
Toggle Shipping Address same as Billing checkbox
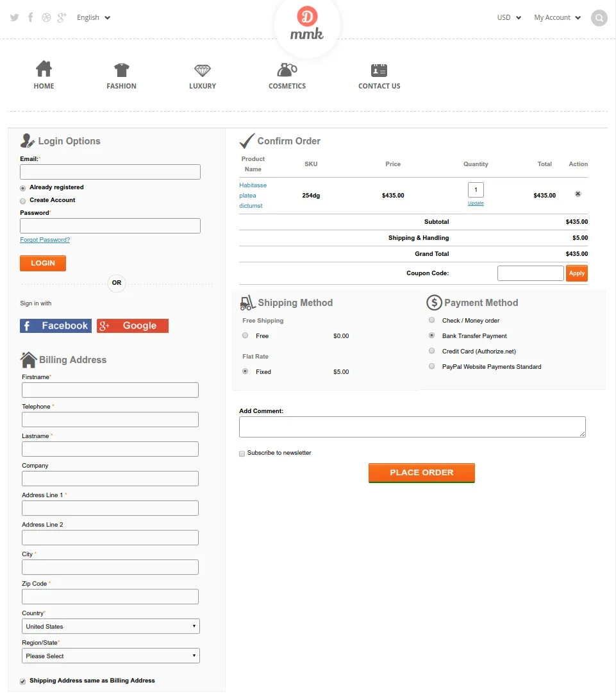pyautogui.click(x=23, y=681)
